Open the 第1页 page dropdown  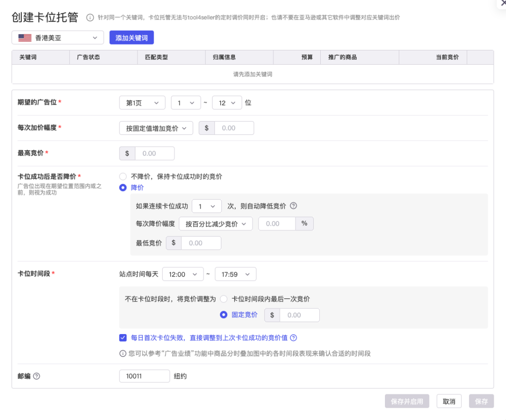click(142, 103)
